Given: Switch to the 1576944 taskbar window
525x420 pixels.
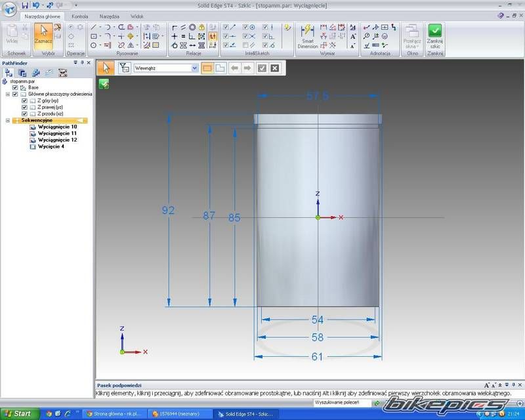Looking at the screenshot, I should 180,414.
